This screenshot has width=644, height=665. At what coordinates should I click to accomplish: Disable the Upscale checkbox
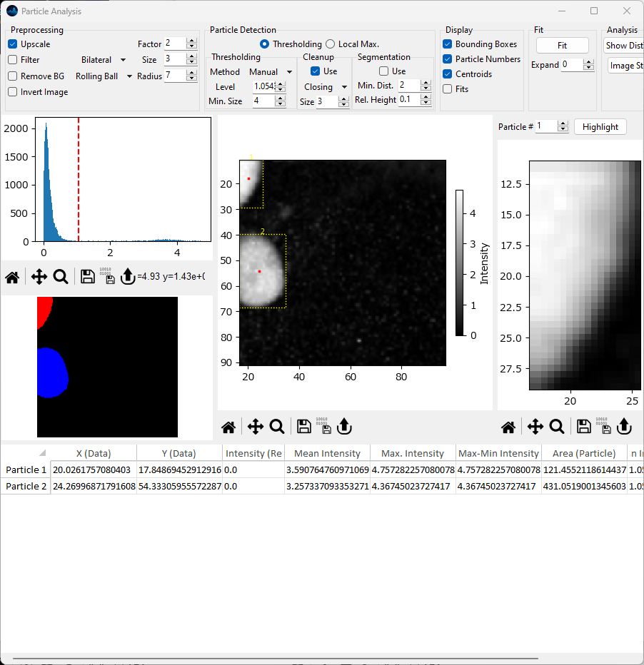[x=13, y=44]
